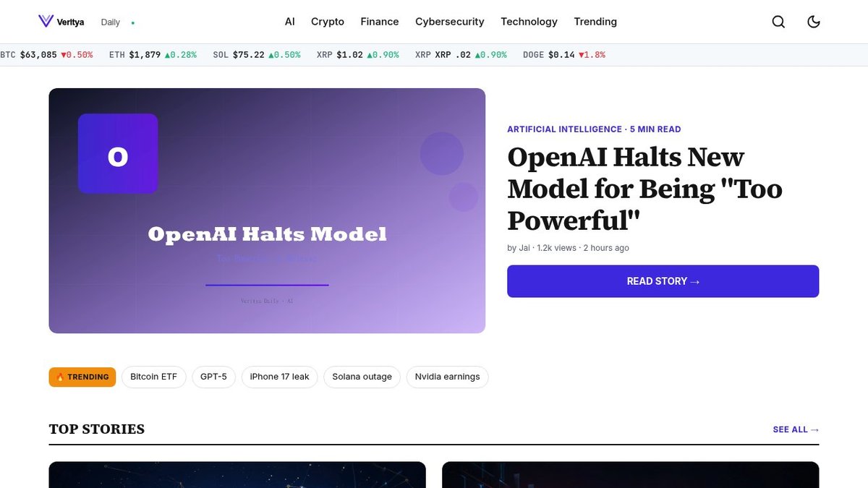Click the SOL $75.22 ticker entry
The height and width of the screenshot is (488, 868).
point(257,55)
